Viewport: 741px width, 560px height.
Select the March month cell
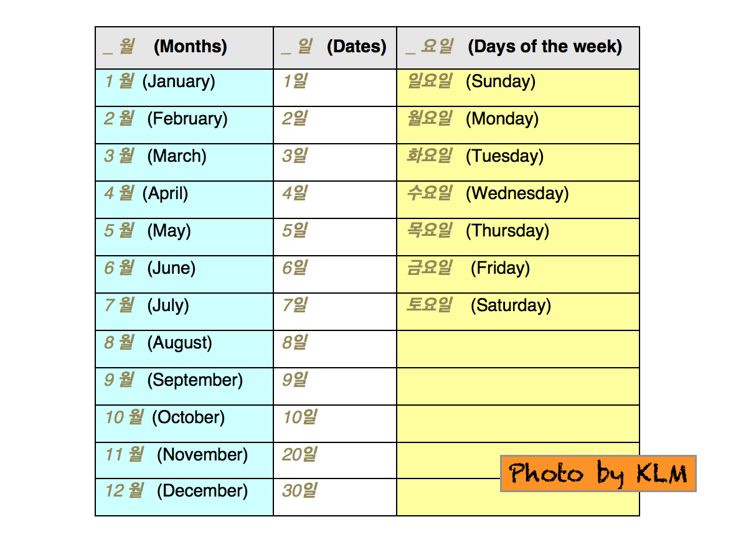tap(184, 162)
